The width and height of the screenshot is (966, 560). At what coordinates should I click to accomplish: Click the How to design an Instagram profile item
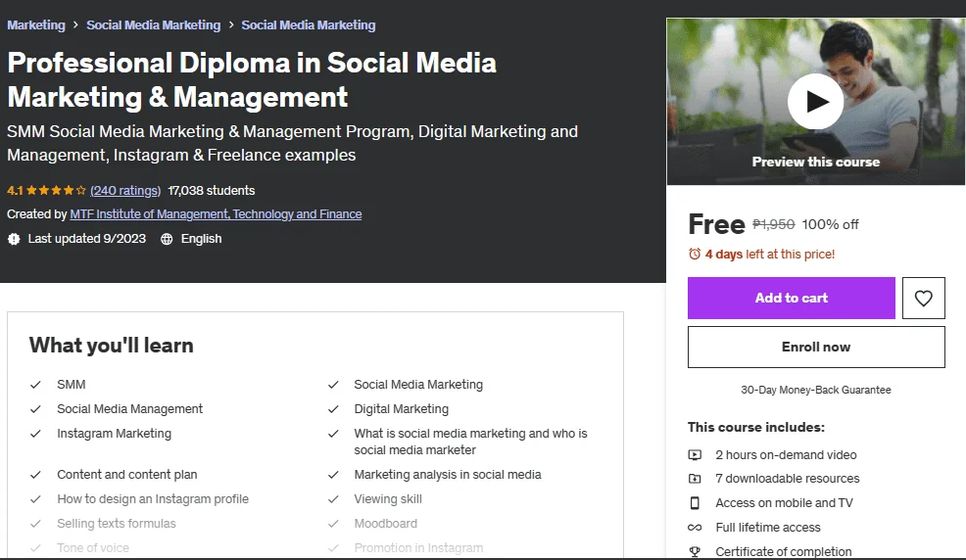coord(153,499)
